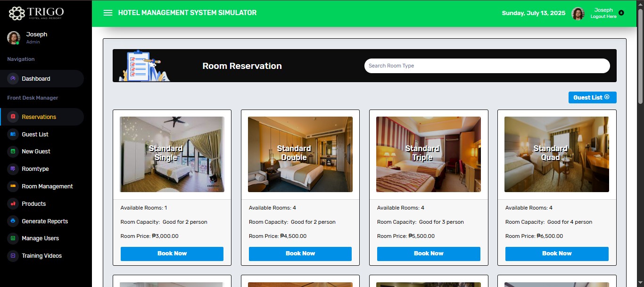The image size is (644, 287).
Task: Select the Reservations menu item
Action: (42, 117)
